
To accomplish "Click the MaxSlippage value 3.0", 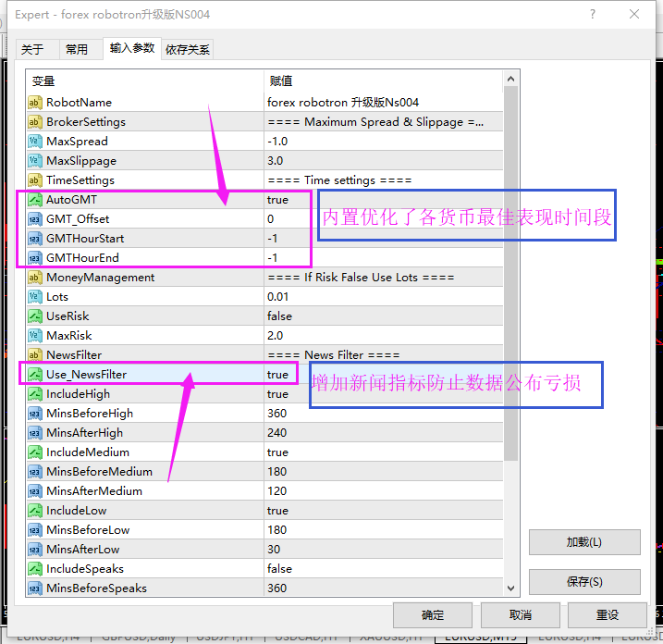I will click(276, 161).
